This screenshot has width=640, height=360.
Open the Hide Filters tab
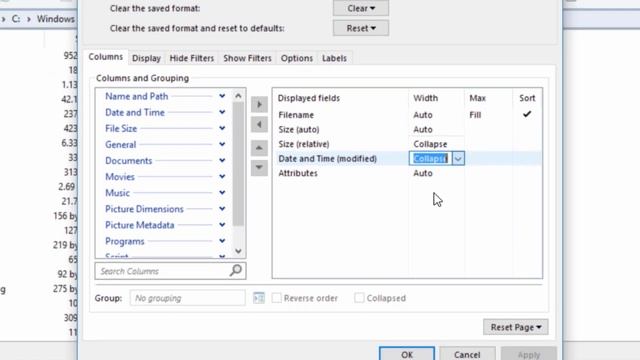191,58
